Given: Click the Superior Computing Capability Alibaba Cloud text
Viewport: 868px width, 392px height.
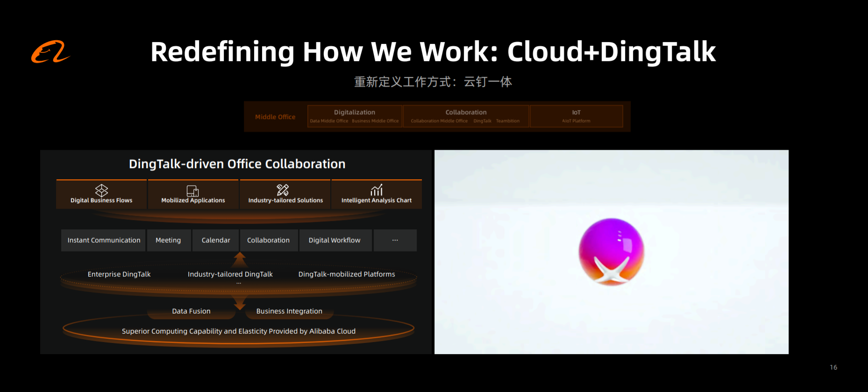Looking at the screenshot, I should pos(239,331).
